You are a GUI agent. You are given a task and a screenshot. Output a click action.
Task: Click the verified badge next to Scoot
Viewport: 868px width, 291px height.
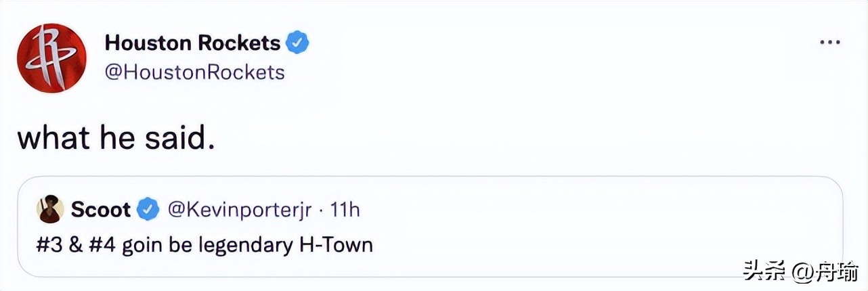pos(148,210)
